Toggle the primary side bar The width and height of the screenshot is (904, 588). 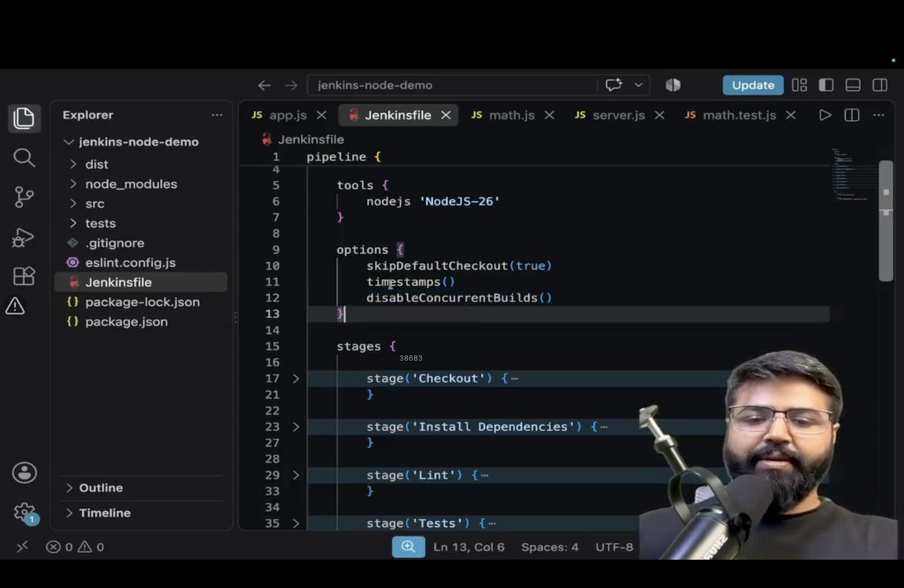[826, 84]
